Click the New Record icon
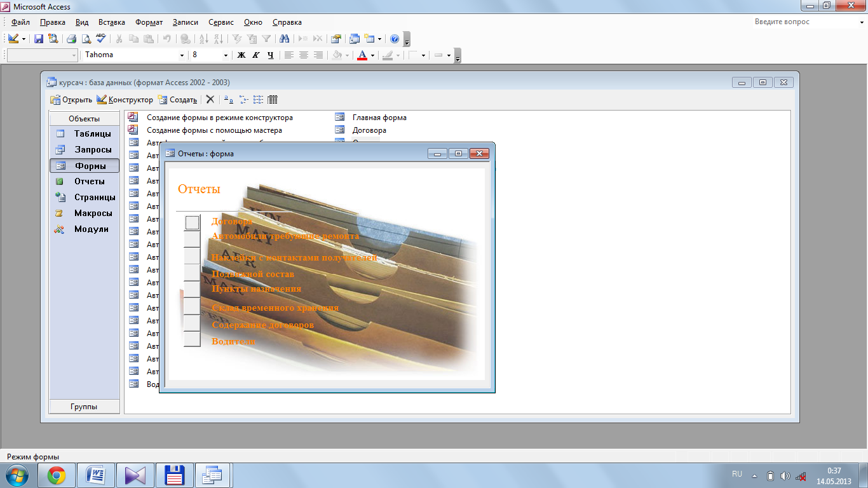The height and width of the screenshot is (488, 868). (303, 39)
